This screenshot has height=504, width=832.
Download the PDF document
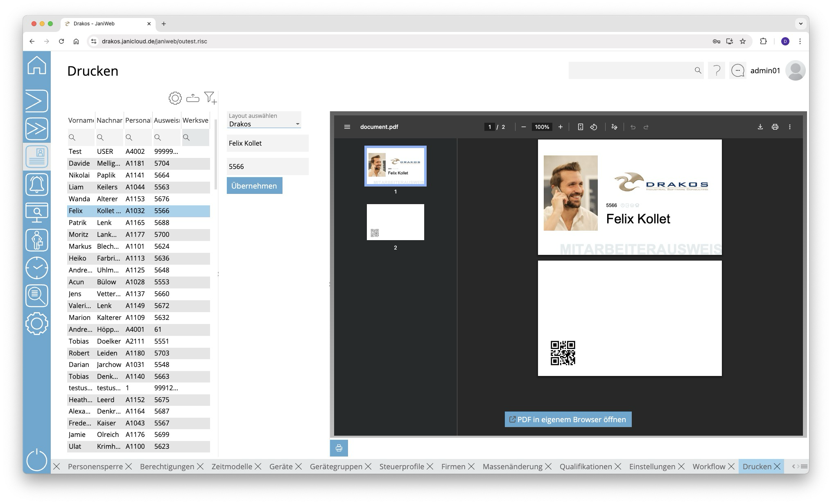pos(760,127)
